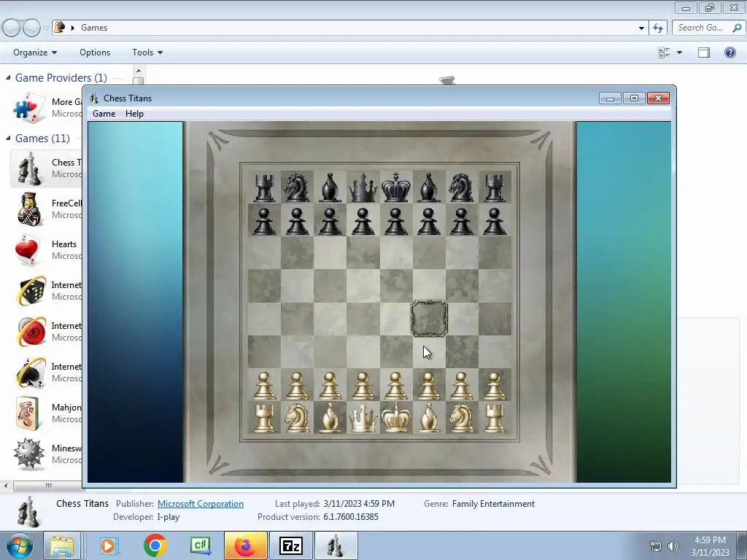Click black pawn in front of black king
The height and width of the screenshot is (560, 747).
tap(396, 222)
